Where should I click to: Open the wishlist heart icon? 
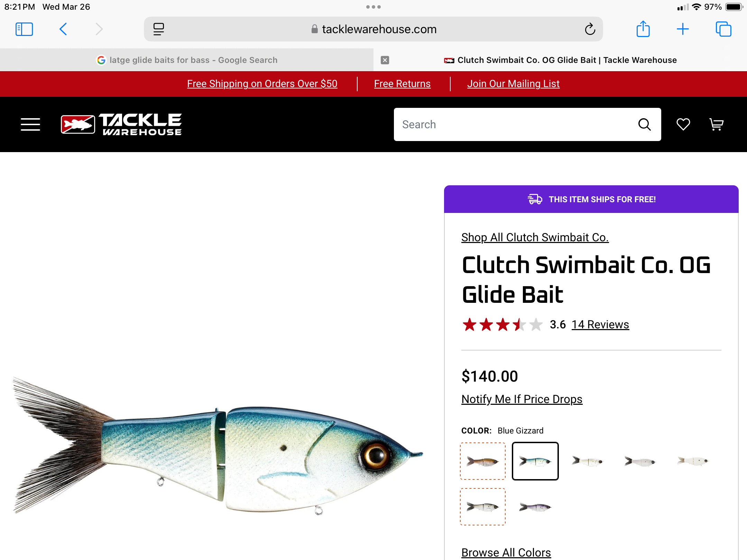tap(683, 124)
